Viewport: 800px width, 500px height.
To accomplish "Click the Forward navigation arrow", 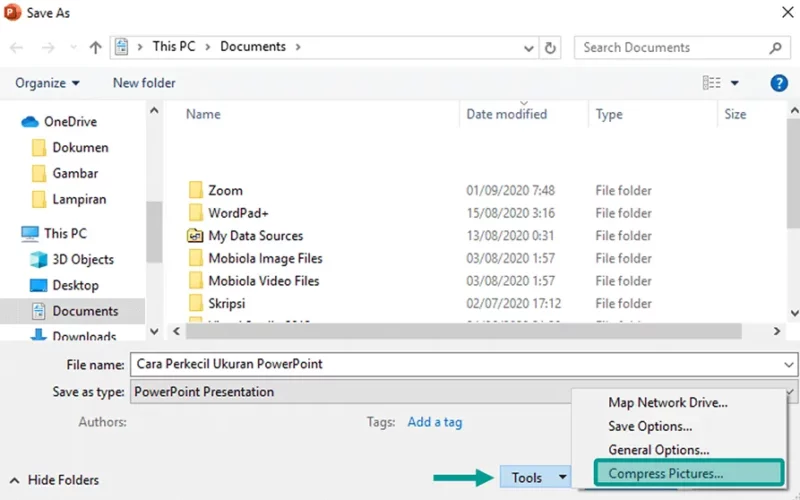I will [x=48, y=48].
